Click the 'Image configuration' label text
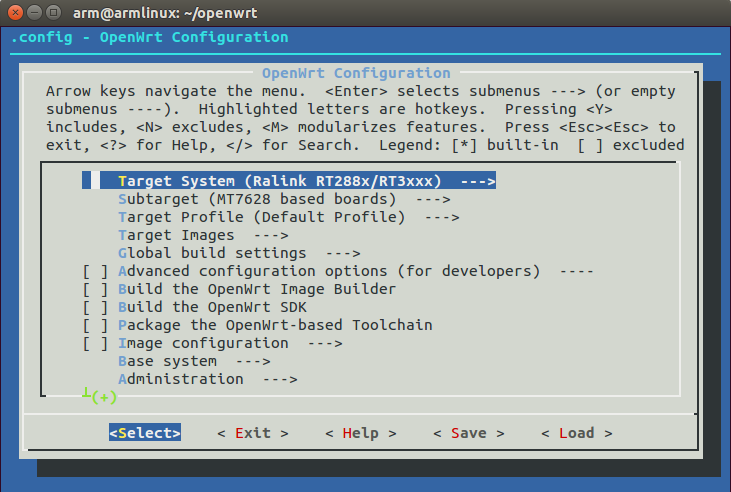731x492 pixels. (x=203, y=344)
